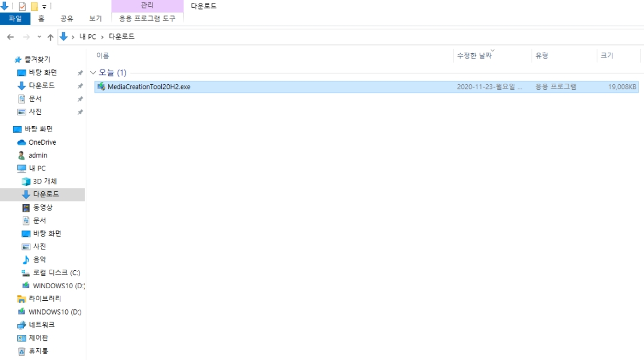Image resolution: width=644 pixels, height=360 pixels.
Task: Go up one folder level
Action: coord(50,37)
